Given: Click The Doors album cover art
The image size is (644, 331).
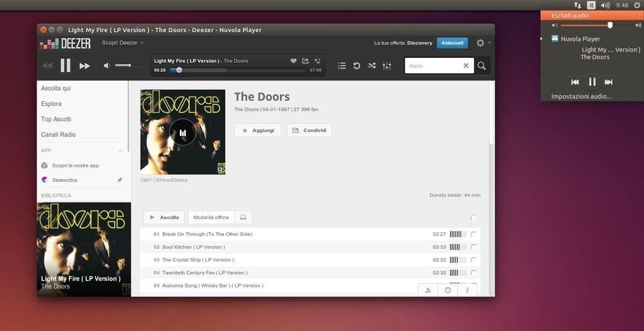Looking at the screenshot, I should (183, 132).
